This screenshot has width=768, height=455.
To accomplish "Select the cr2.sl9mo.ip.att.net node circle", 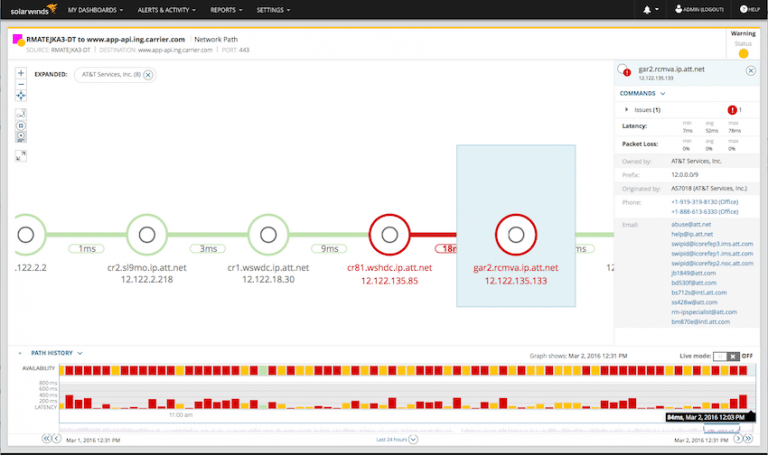I will tap(147, 235).
